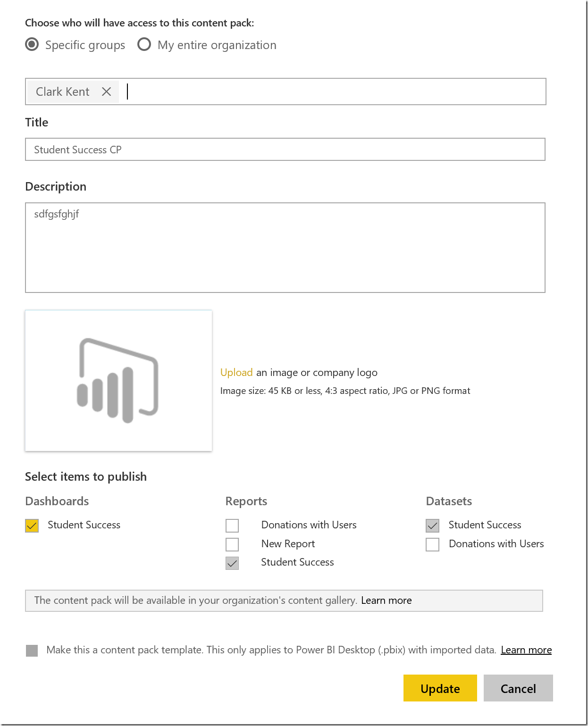Toggle the Student Success report checkbox

232,563
